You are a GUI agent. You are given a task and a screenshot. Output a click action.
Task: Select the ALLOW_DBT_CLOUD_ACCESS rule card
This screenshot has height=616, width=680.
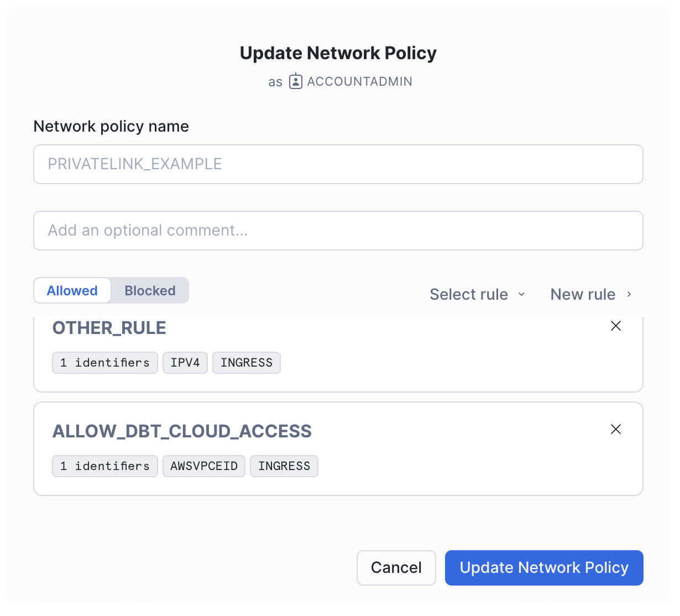pyautogui.click(x=182, y=431)
